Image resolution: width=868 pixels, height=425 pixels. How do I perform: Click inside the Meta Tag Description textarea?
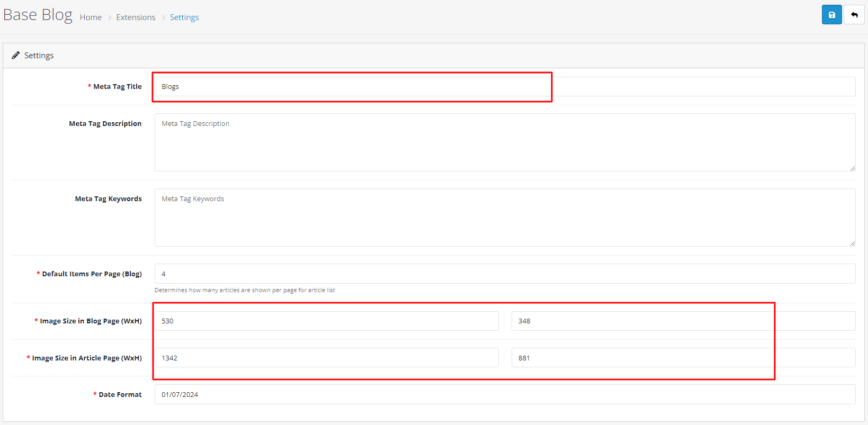tap(504, 142)
